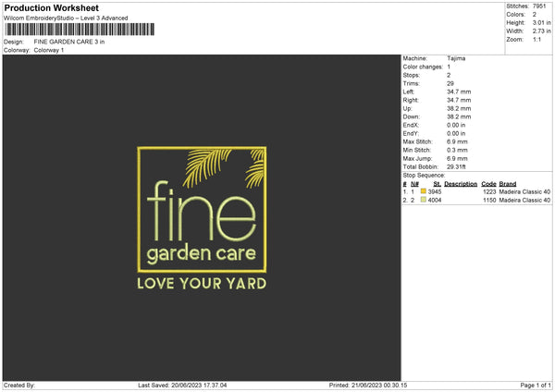Screen dimensions: 555x392
Task: Click the 'Last Saved: 20/06/2023 17.37.04' text
Action: coord(182,385)
